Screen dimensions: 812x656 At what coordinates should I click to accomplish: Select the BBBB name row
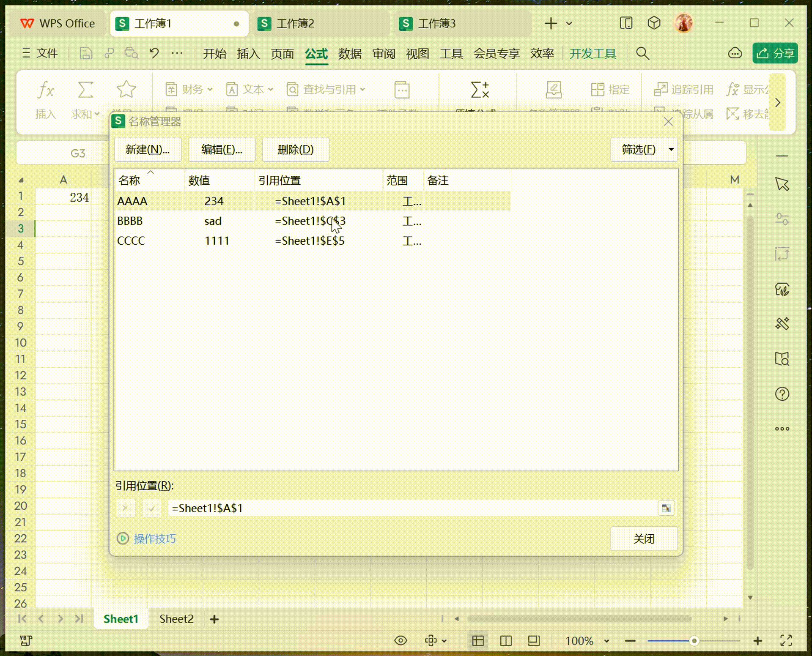pos(130,221)
